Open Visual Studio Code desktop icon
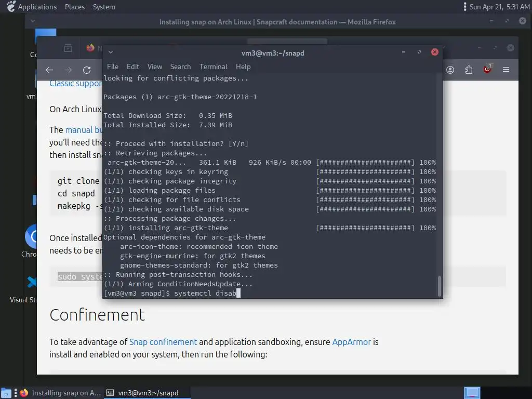 [32, 282]
